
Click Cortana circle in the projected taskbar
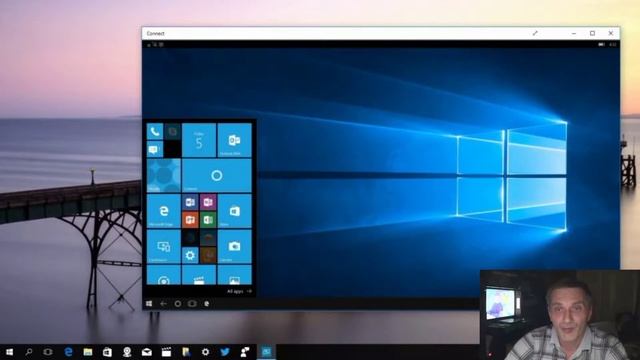click(178, 304)
